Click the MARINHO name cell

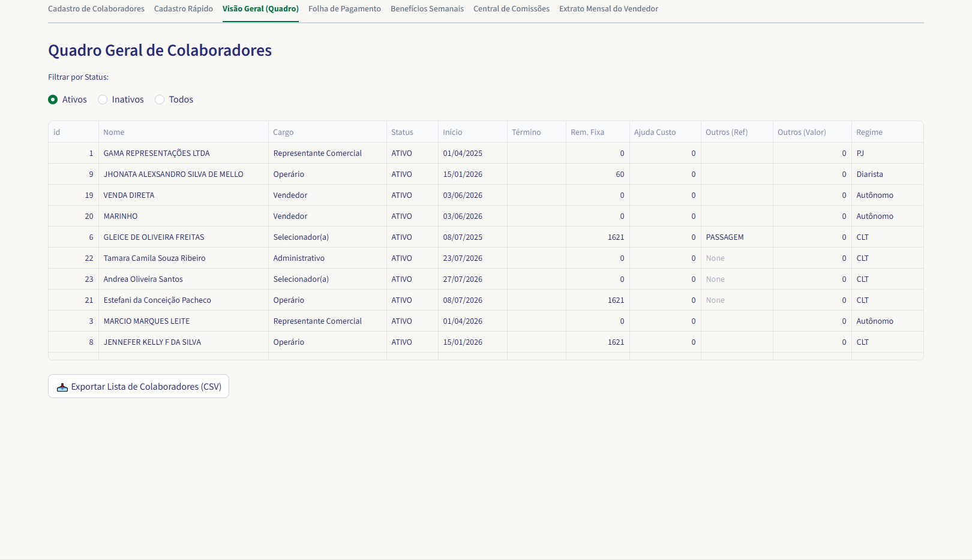click(x=184, y=216)
